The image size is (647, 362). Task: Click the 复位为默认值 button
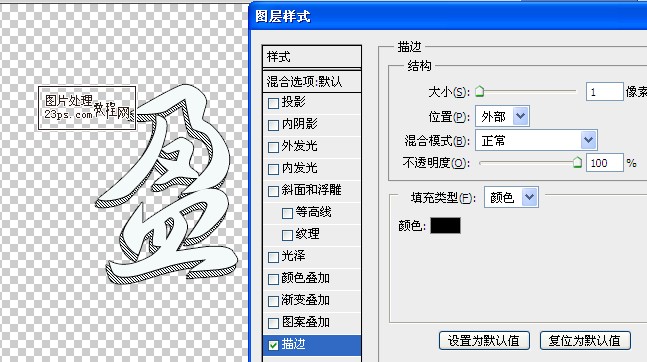click(x=585, y=341)
